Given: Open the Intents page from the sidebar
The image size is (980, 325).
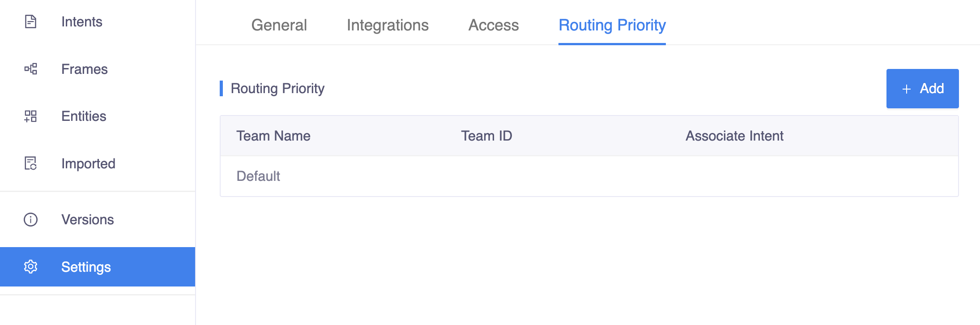Looking at the screenshot, I should coord(82,21).
